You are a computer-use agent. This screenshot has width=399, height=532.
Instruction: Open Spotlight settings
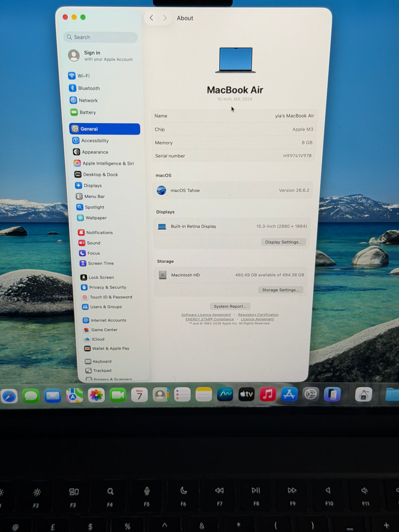90,207
